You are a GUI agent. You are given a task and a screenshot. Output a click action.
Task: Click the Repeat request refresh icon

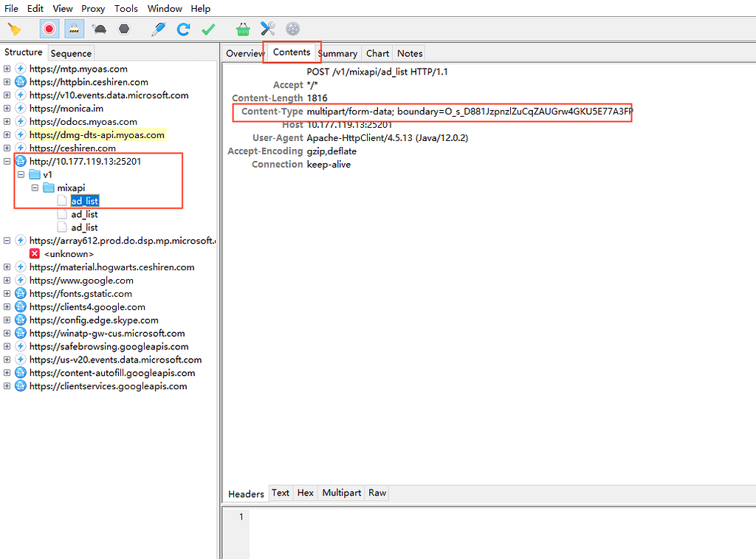click(x=183, y=30)
